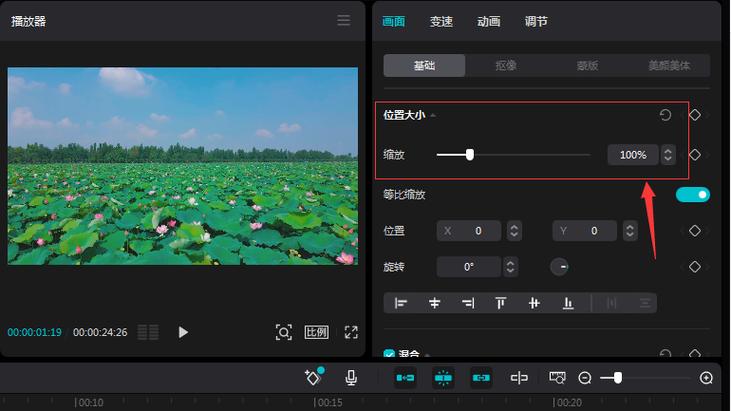Switch to the 画面 tab
The width and height of the screenshot is (731, 411).
(x=393, y=21)
